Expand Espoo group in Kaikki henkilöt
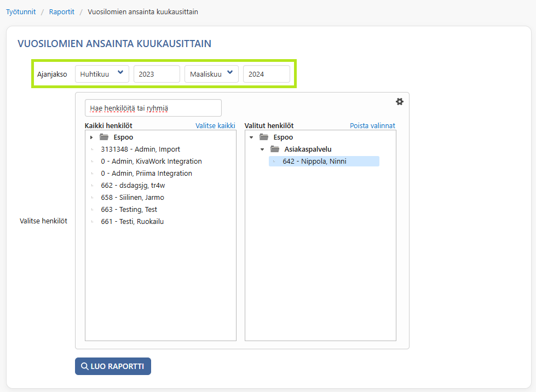The image size is (536, 392). [91, 137]
